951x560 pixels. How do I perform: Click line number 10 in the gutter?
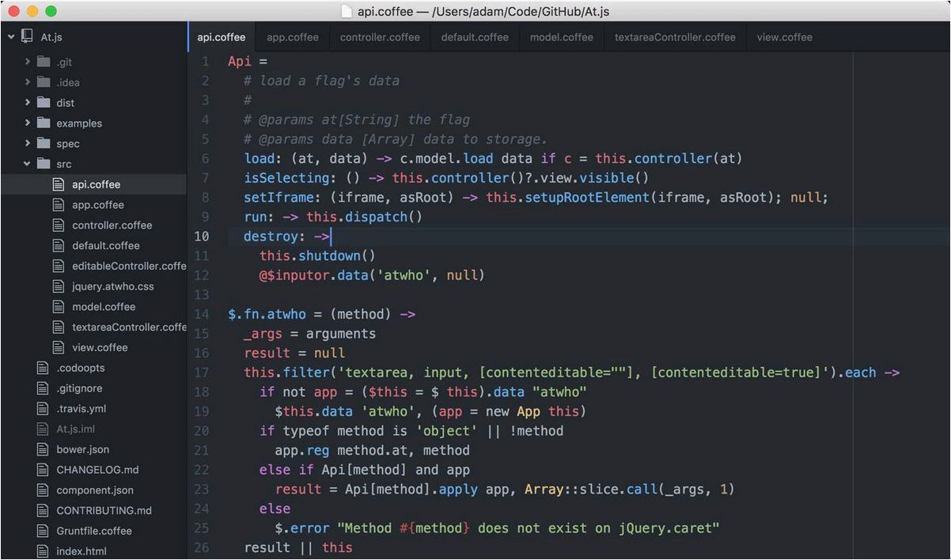pos(202,236)
